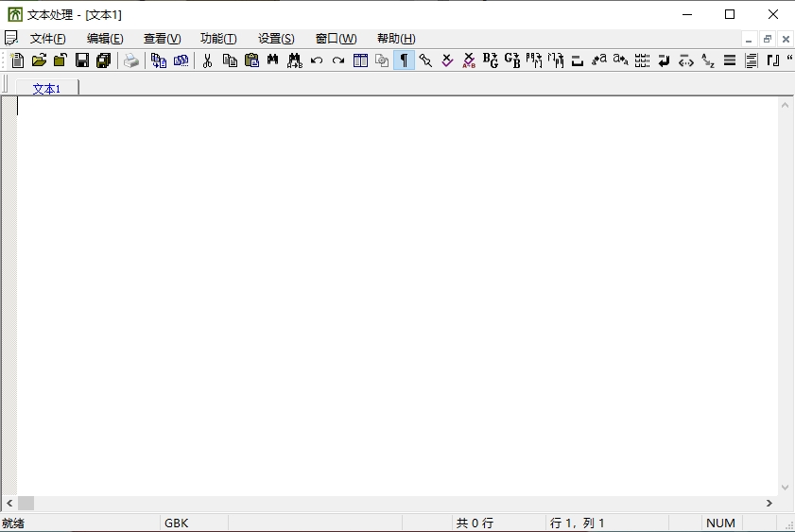Click the blue documents convert icon
The height and width of the screenshot is (532, 795).
coord(159,60)
